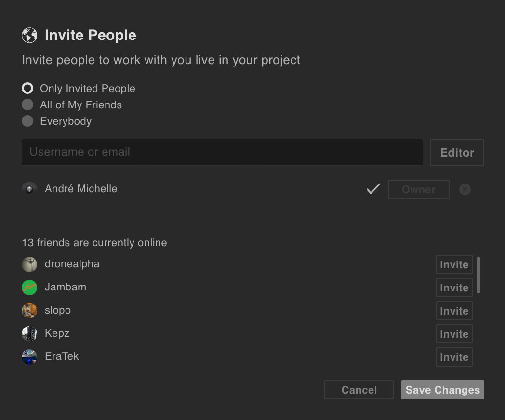Cancel the invite dialog

click(359, 390)
